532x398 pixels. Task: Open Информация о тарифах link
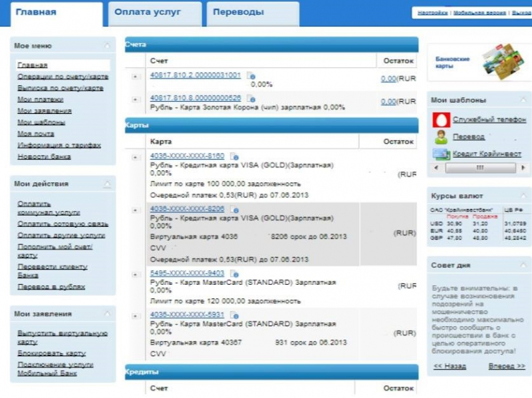point(59,145)
